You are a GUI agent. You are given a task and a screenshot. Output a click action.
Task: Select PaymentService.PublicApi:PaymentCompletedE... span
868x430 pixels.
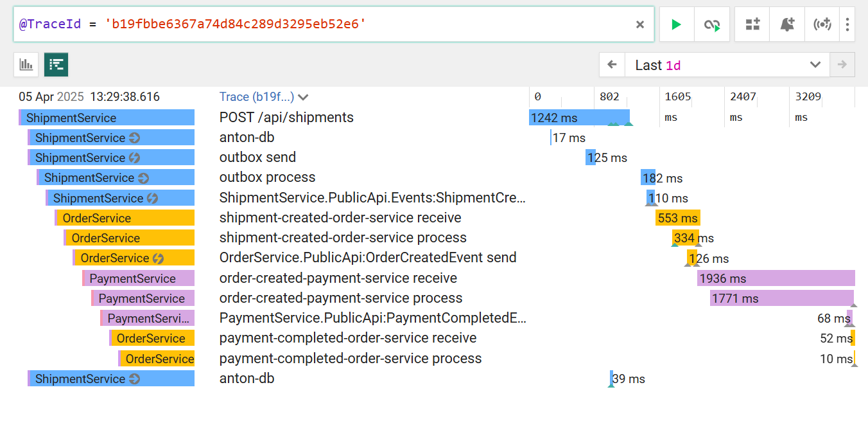pos(372,318)
